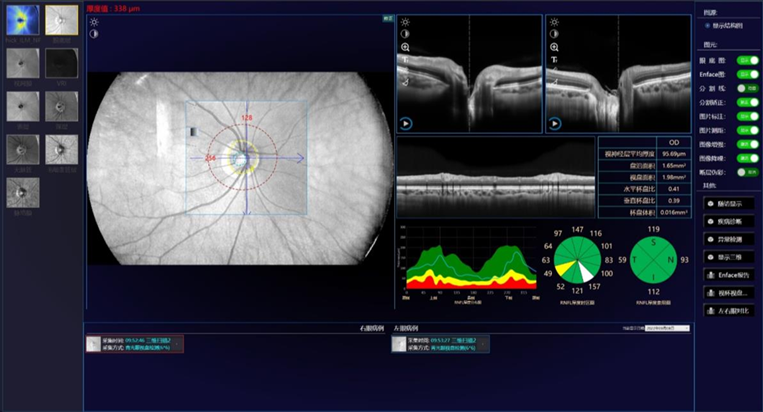Click contrast icon in left OCT scan panel
763x412 pixels.
[x=405, y=34]
